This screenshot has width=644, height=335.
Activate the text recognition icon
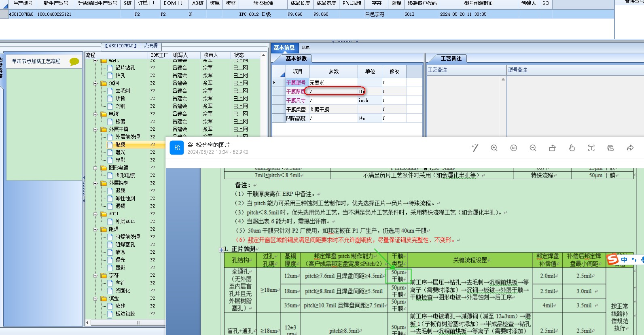click(x=591, y=148)
